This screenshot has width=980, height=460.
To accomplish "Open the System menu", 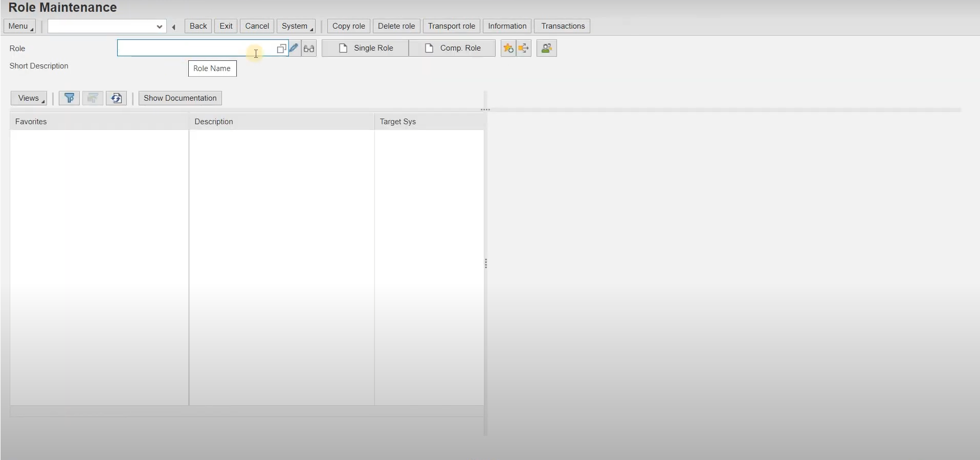I will [296, 26].
